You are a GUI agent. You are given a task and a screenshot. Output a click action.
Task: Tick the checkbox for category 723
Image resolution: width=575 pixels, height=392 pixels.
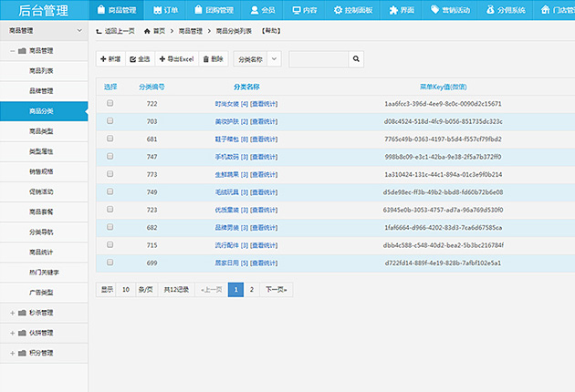pyautogui.click(x=110, y=209)
